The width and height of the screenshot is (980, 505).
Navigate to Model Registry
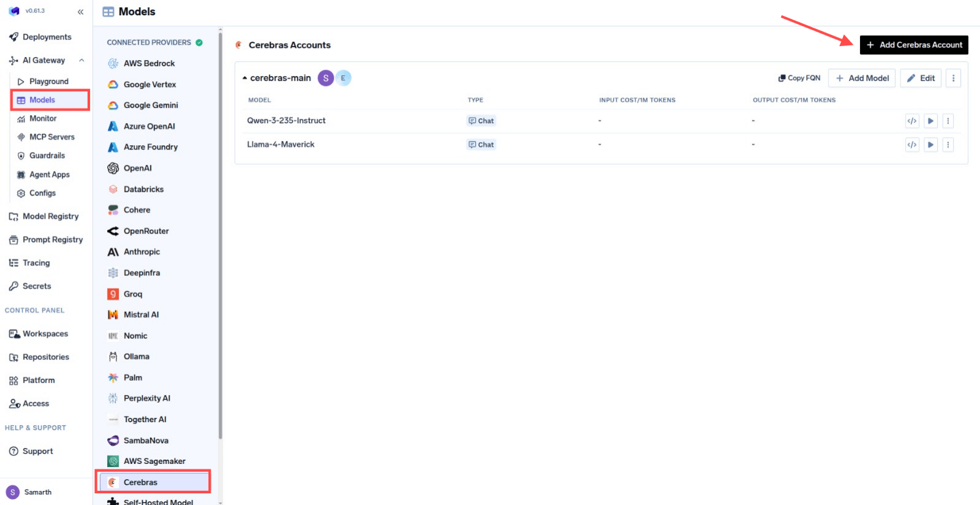(x=44, y=216)
